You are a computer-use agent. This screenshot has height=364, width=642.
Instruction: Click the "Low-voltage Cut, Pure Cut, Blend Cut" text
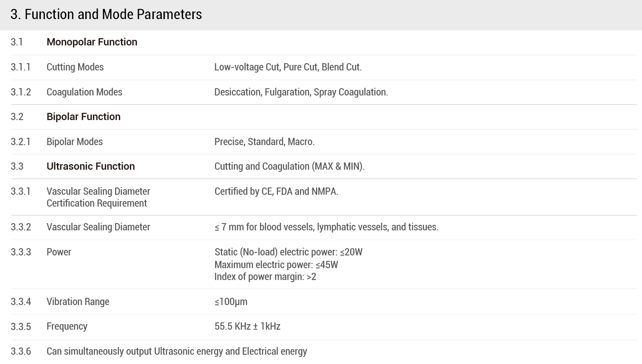(288, 67)
